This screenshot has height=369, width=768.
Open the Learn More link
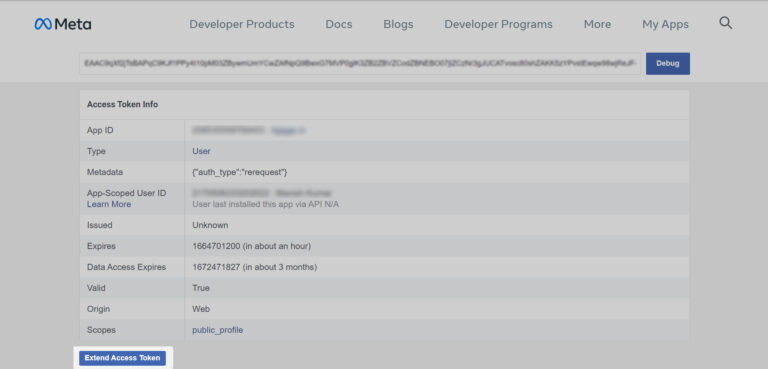pos(109,204)
